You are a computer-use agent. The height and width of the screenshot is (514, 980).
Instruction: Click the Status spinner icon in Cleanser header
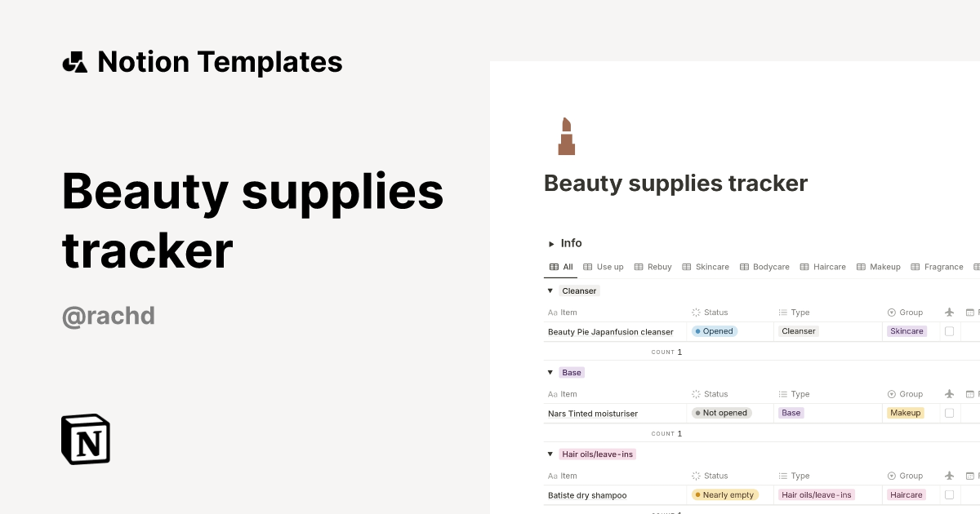[x=694, y=312]
